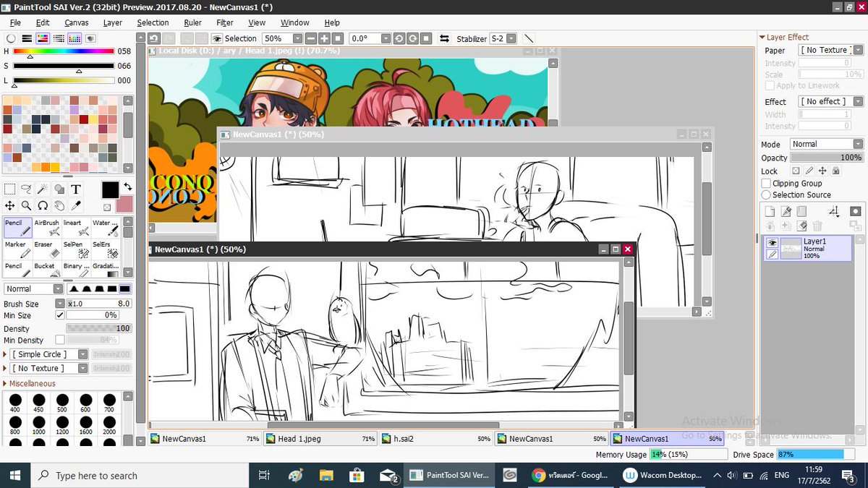Toggle the Selection visibility eye icon

click(217, 38)
